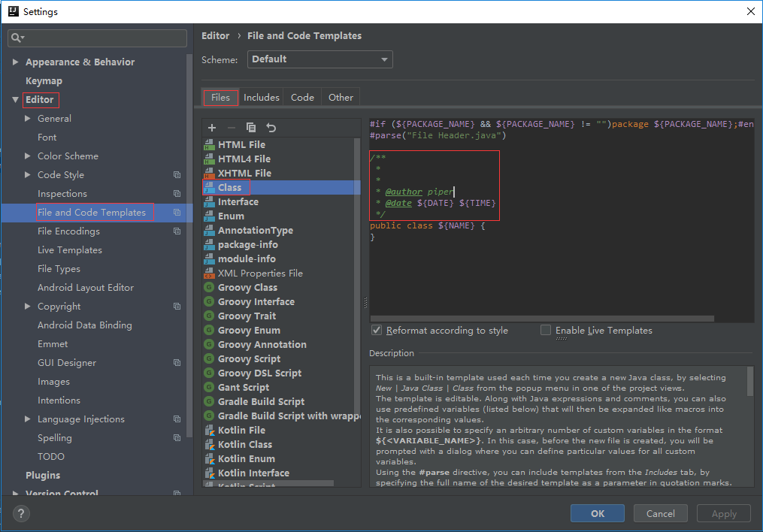Open Plugins settings page
The width and height of the screenshot is (763, 532).
[x=43, y=476]
